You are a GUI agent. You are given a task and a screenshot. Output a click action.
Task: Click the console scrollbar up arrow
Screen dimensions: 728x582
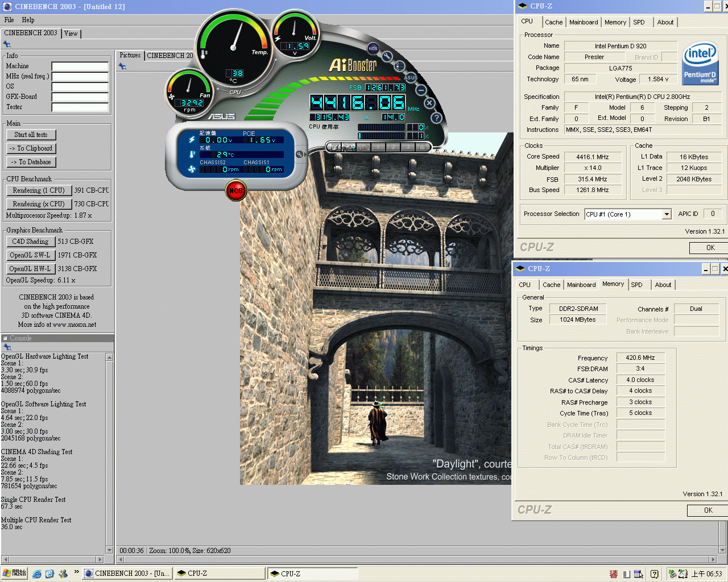[109, 357]
